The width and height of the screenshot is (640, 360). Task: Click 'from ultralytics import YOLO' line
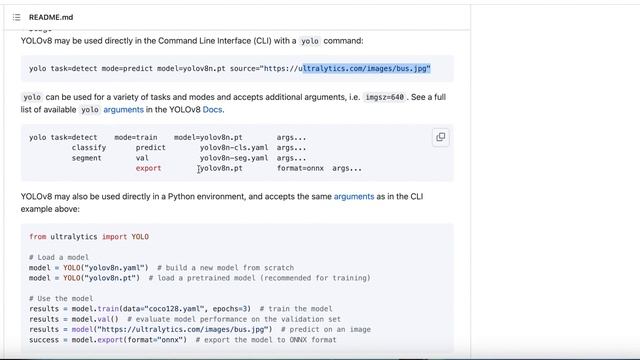(89, 237)
